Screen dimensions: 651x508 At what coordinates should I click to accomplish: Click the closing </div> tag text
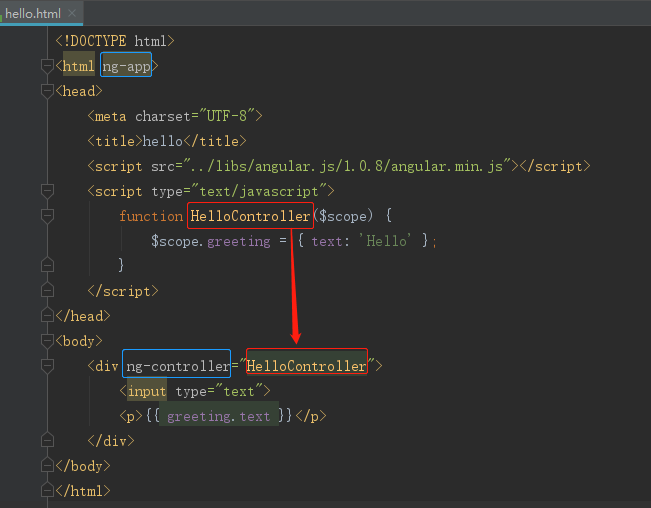[111, 441]
